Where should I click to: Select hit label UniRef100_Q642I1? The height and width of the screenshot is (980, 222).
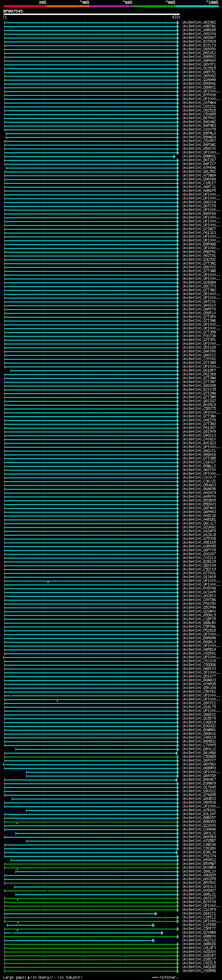tap(199, 913)
